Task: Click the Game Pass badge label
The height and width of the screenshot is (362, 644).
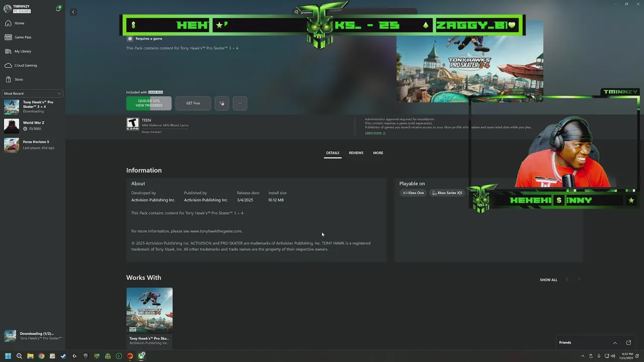Action: click(155, 92)
